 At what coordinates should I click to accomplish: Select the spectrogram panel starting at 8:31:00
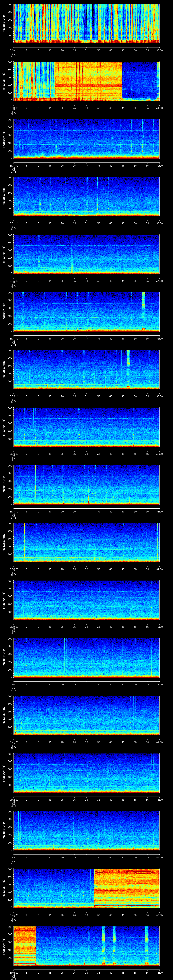(x=87, y=139)
